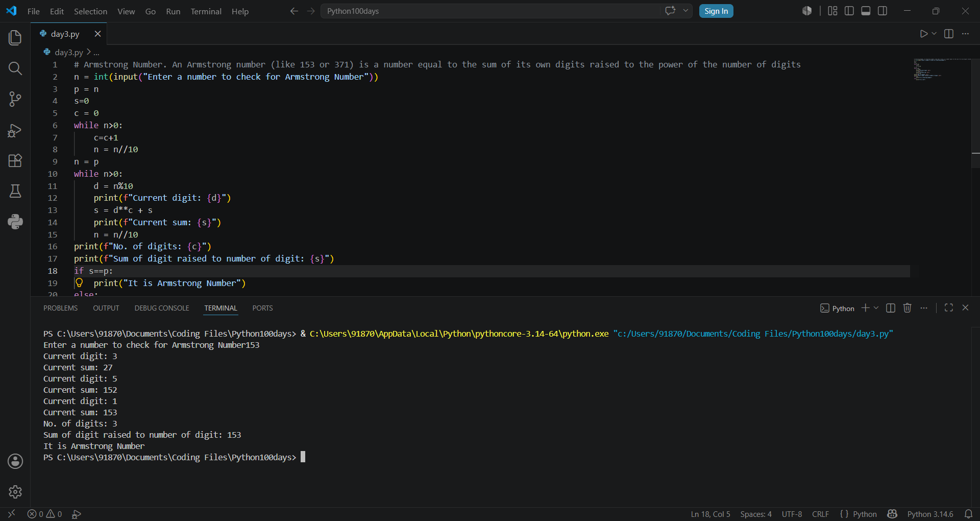This screenshot has height=521, width=980.
Task: Open notifications bell in status bar
Action: [x=968, y=514]
